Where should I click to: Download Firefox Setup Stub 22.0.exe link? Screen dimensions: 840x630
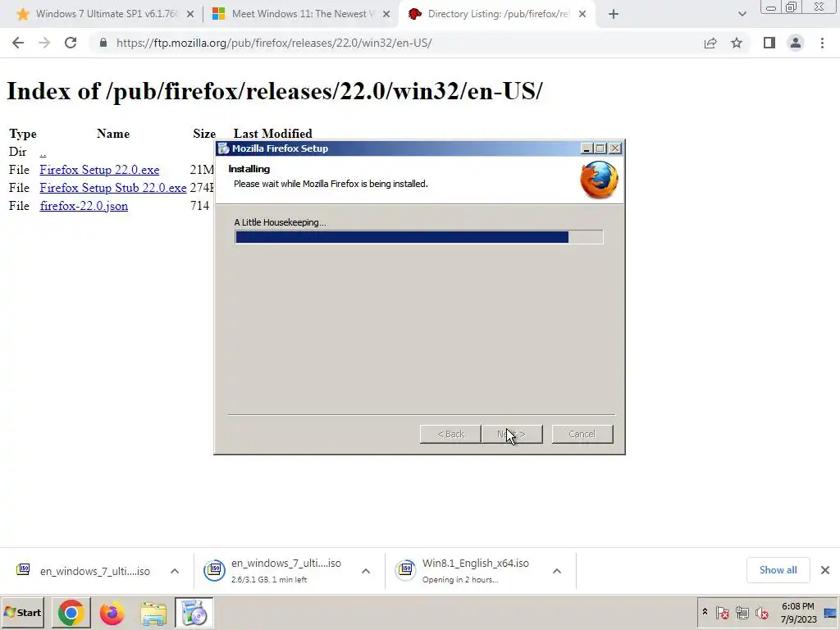[113, 188]
